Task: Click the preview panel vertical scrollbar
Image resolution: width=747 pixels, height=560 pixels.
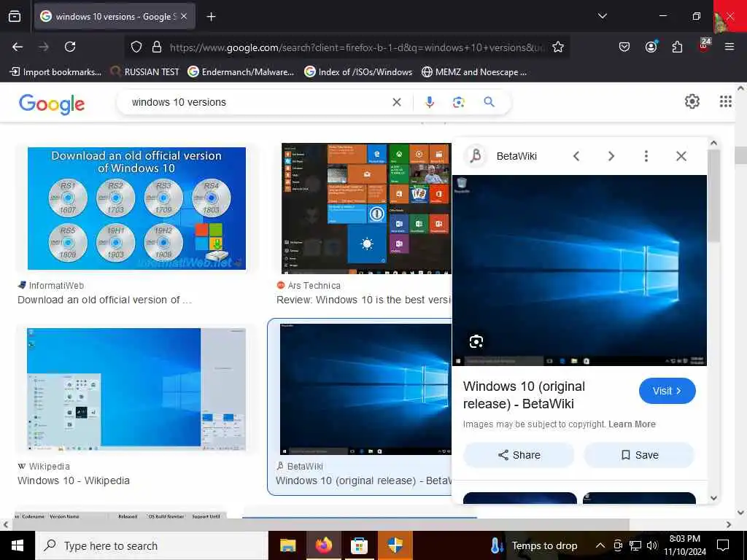Action: (x=713, y=195)
